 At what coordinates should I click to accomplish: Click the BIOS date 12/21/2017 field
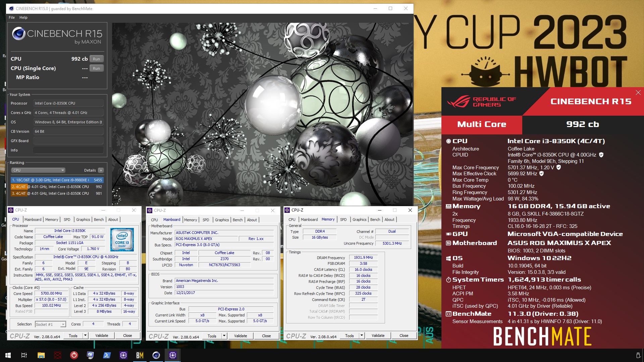(224, 293)
